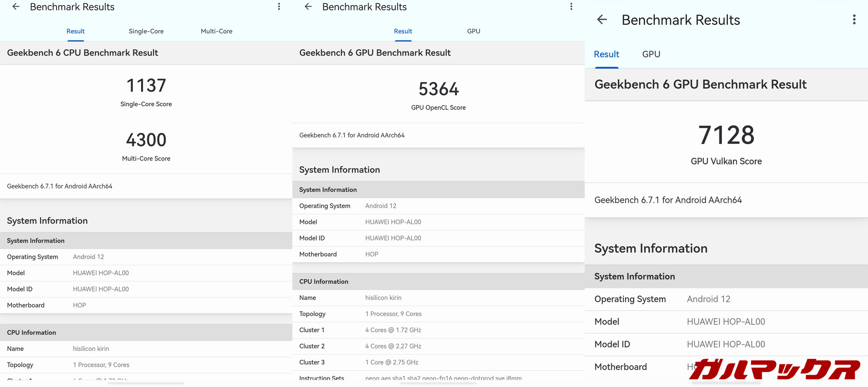Click the 7128 Vulkan score
Image resolution: width=868 pixels, height=387 pixels.
726,135
